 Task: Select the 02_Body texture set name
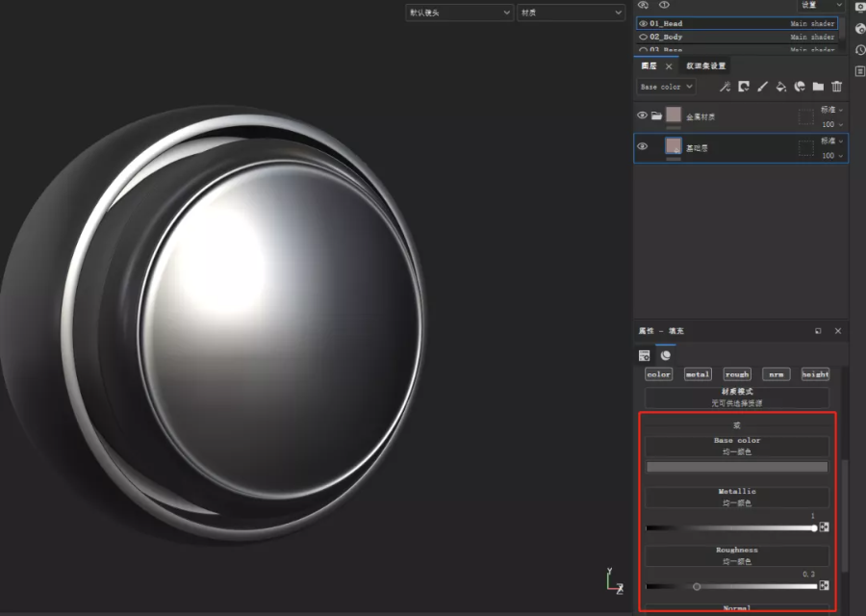point(666,37)
